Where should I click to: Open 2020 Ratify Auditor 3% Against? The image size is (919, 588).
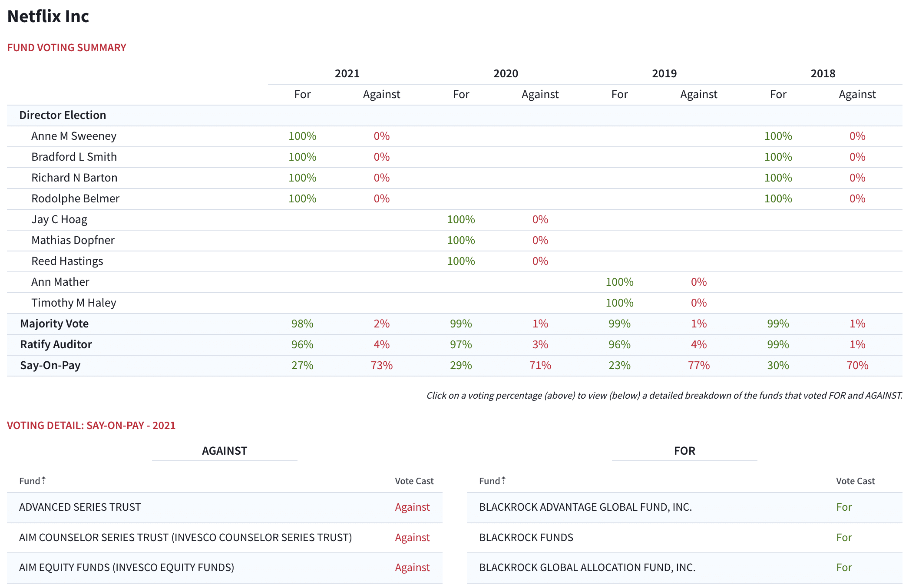click(540, 344)
